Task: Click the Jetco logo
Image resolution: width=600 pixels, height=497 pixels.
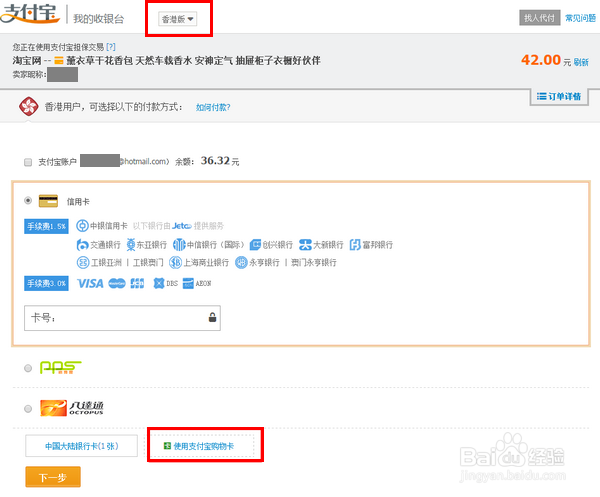Action: point(182,226)
